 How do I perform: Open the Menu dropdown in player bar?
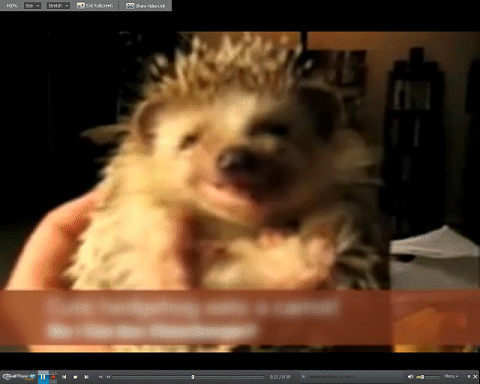click(451, 376)
